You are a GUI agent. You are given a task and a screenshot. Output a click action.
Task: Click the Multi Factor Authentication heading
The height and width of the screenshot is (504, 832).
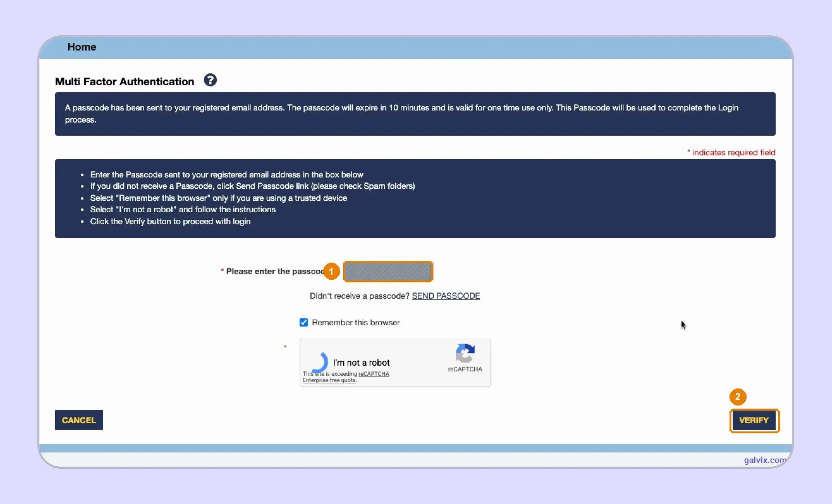pyautogui.click(x=124, y=82)
